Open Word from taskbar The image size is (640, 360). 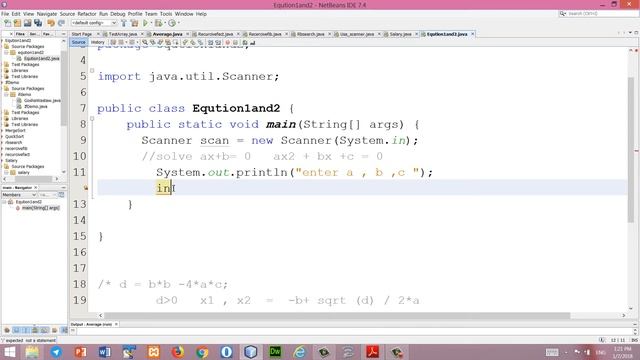pyautogui.click(x=104, y=352)
